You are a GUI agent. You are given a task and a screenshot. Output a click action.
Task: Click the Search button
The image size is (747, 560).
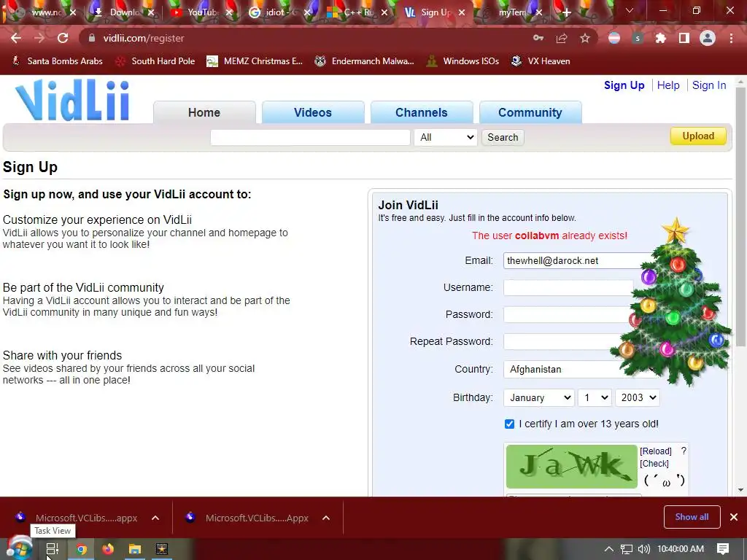click(x=503, y=137)
